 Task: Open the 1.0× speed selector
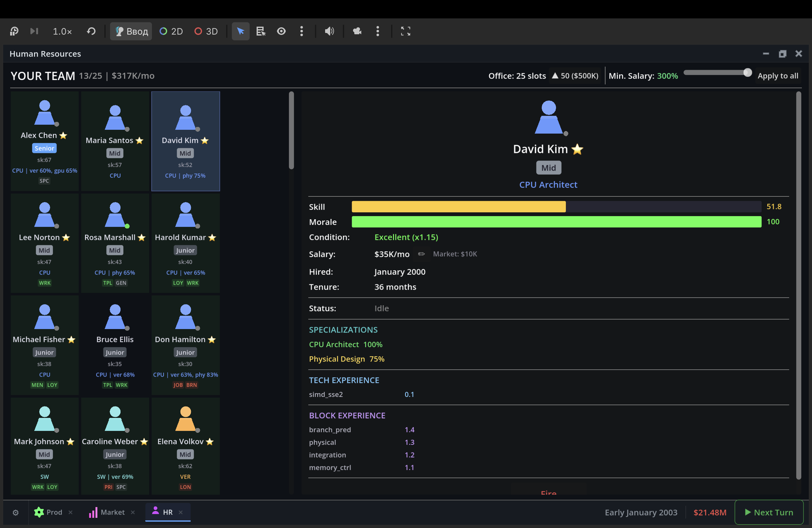62,31
